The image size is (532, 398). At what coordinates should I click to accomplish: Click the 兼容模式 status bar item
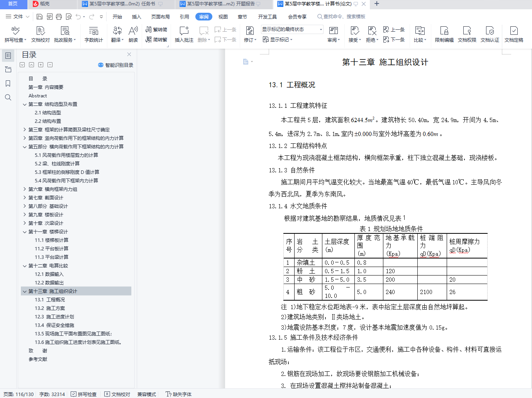(147, 394)
